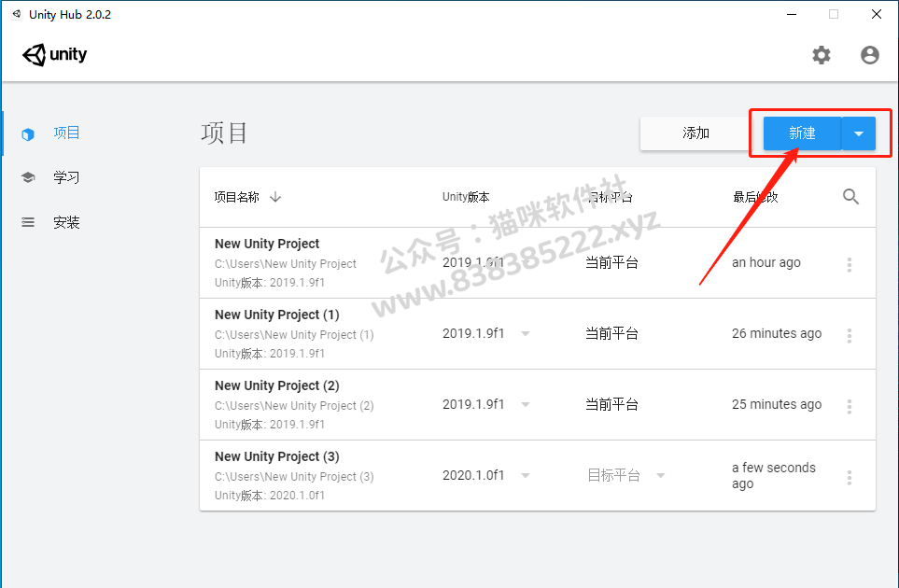Click 当前平台 in New Unity Project (1) row

point(611,333)
